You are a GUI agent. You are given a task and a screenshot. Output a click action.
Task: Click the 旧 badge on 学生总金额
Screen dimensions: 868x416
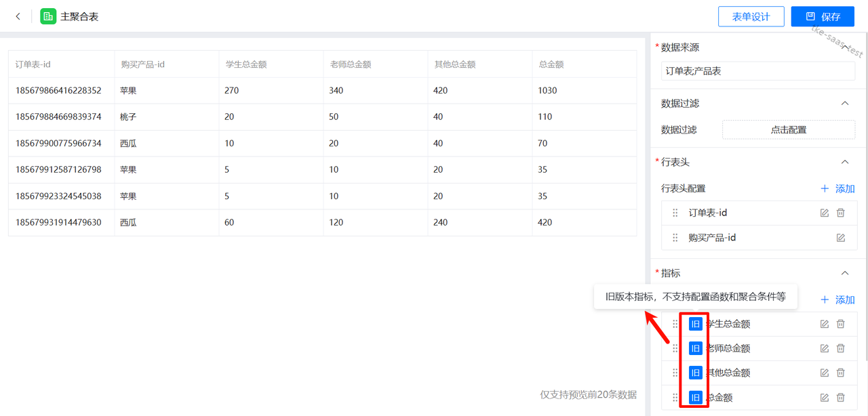pos(695,324)
